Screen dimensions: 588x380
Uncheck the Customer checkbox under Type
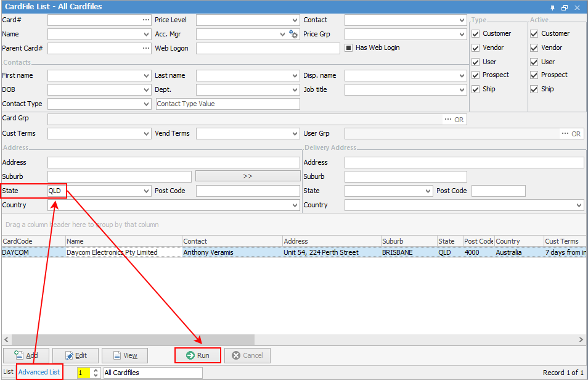pos(475,33)
